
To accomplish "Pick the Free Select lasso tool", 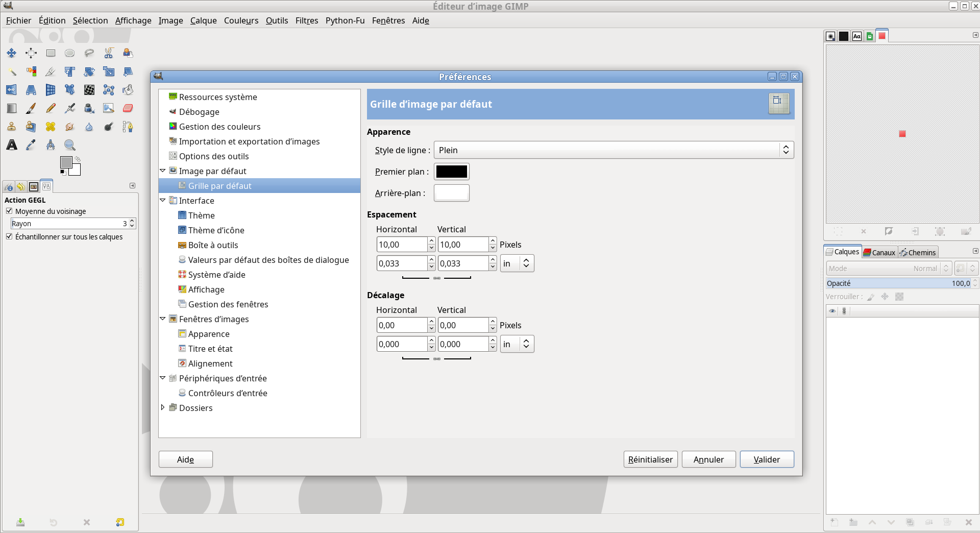I will pos(89,53).
